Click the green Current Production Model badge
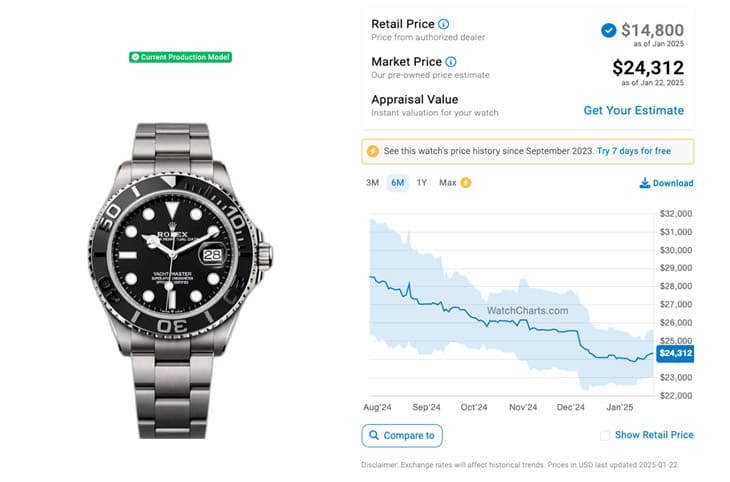730x482 pixels. [x=181, y=57]
